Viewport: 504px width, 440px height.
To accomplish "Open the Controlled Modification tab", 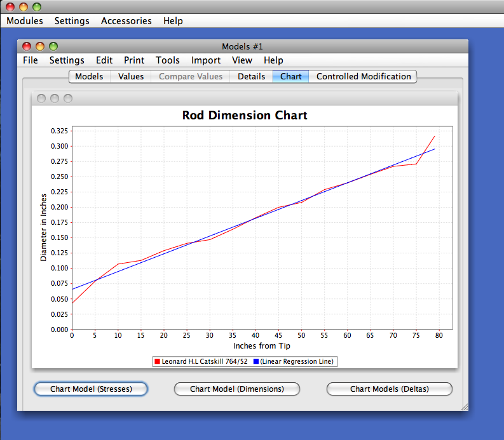I will (x=364, y=76).
